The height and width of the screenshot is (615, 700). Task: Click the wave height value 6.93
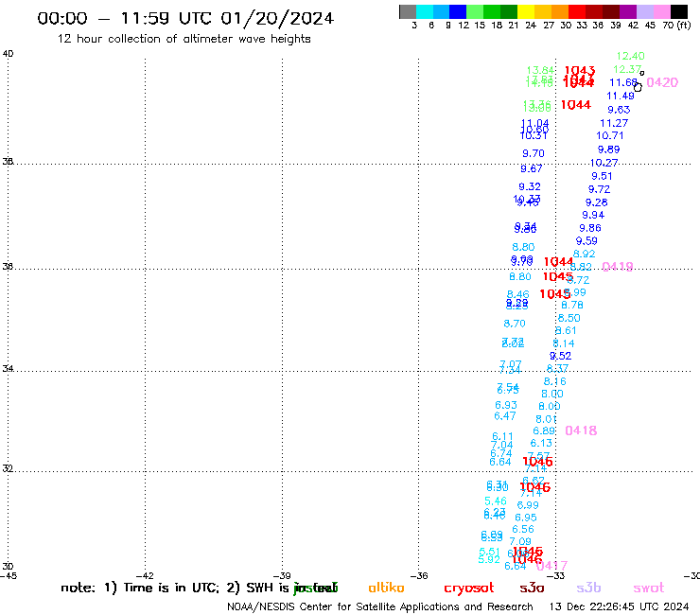[506, 405]
